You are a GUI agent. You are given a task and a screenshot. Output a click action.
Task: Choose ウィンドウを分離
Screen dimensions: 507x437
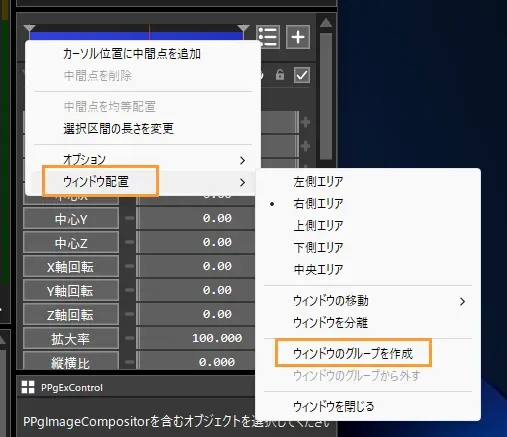click(x=330, y=323)
